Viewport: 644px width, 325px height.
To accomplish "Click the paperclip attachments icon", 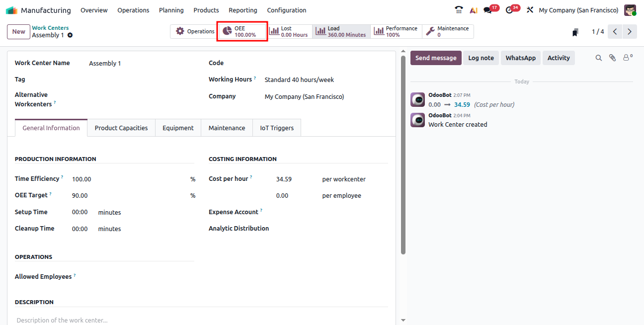I will [613, 58].
